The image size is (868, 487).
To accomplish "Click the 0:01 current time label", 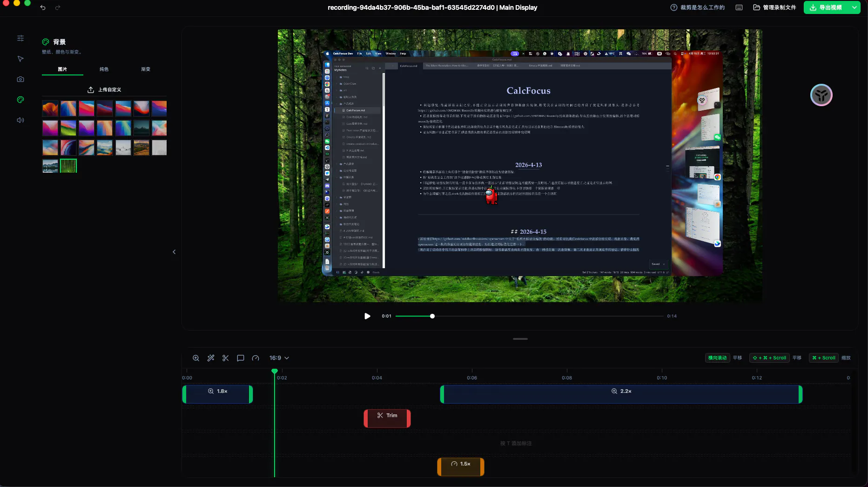I will (386, 316).
